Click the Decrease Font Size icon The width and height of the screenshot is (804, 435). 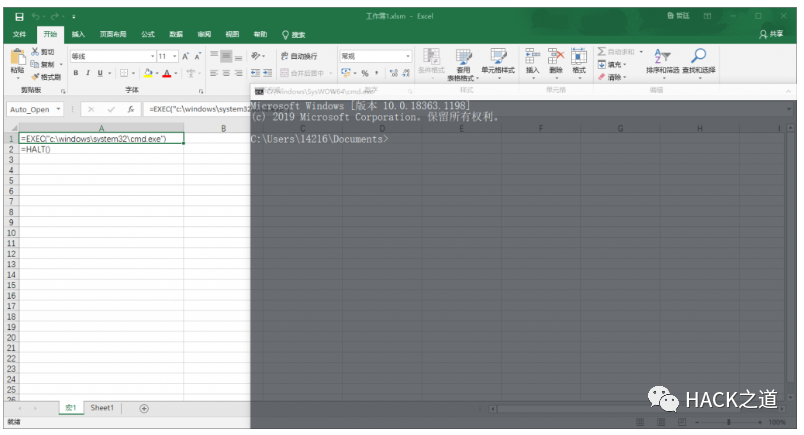click(x=197, y=56)
